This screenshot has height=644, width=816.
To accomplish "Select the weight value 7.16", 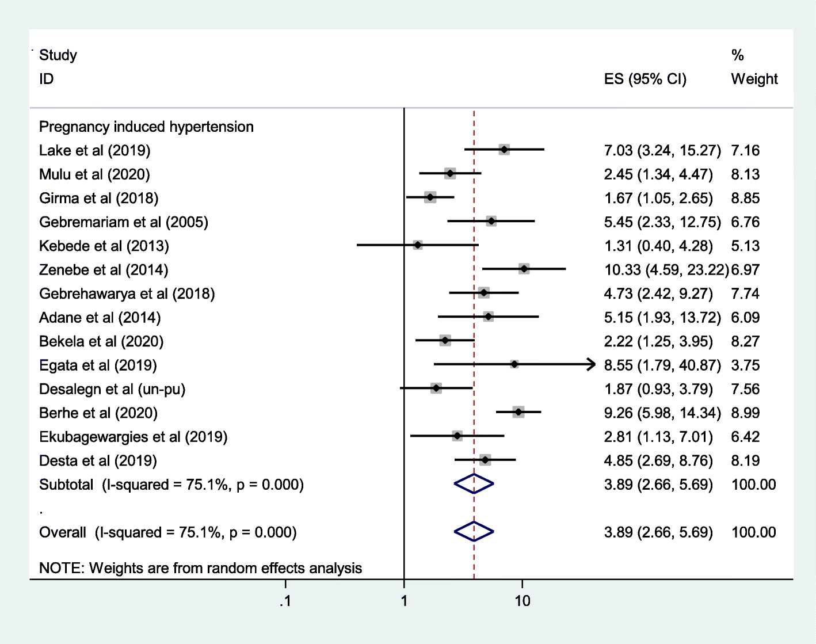I will [745, 151].
